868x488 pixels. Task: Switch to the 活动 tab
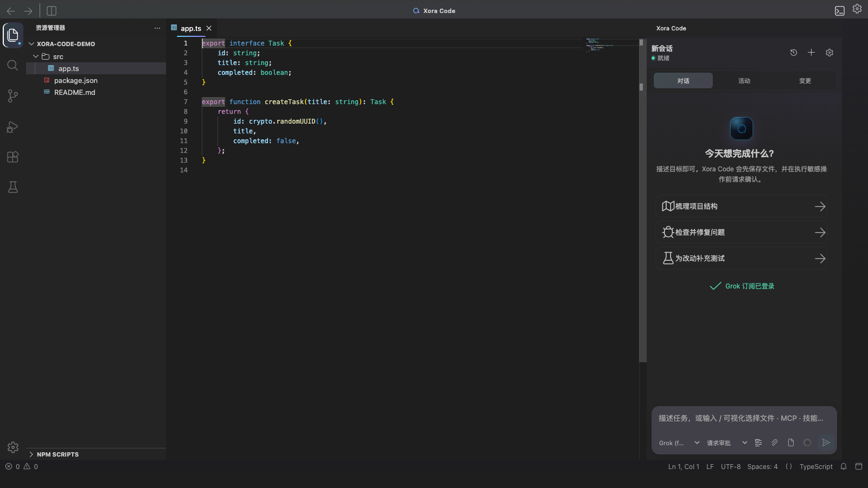click(744, 81)
